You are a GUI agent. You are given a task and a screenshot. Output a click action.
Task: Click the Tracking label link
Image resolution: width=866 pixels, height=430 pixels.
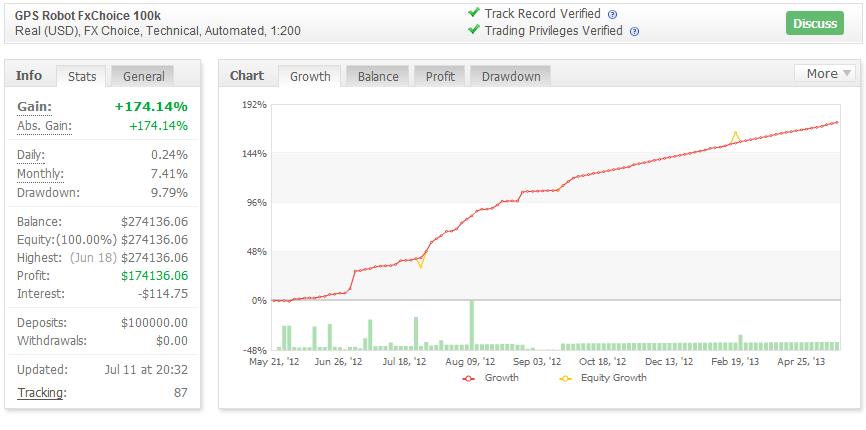click(x=41, y=393)
